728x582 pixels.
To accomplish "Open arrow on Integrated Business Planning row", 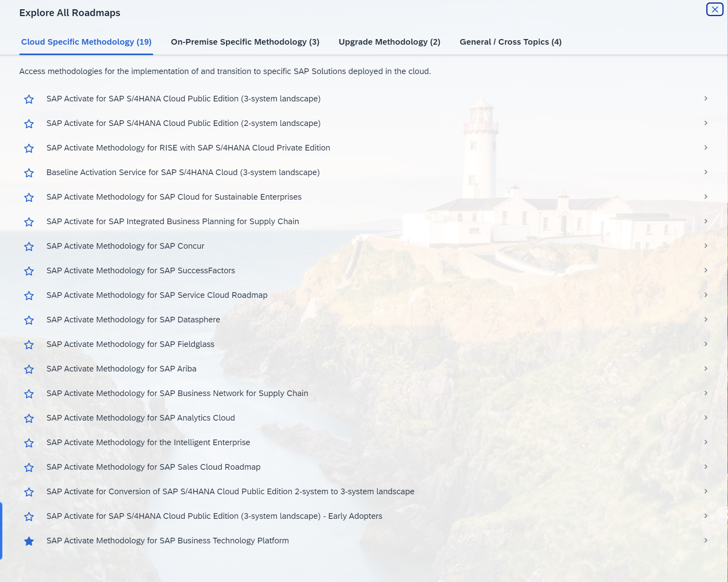I will (x=706, y=221).
